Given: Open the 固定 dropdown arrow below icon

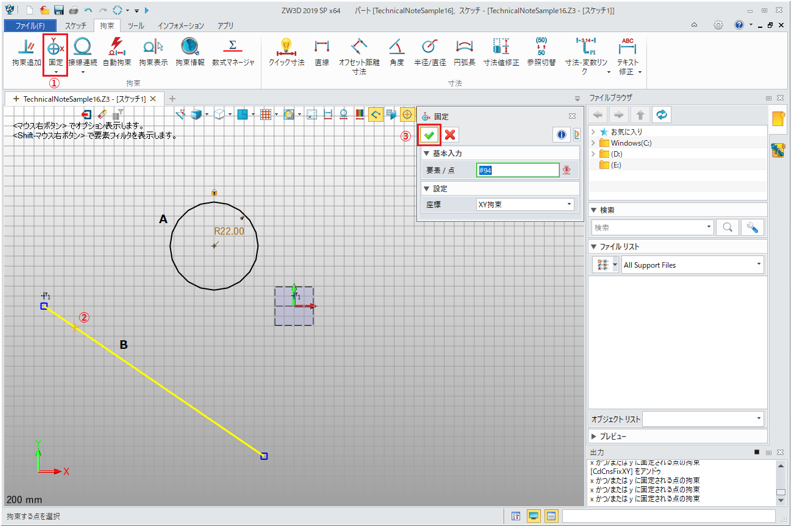Looking at the screenshot, I should [55, 73].
